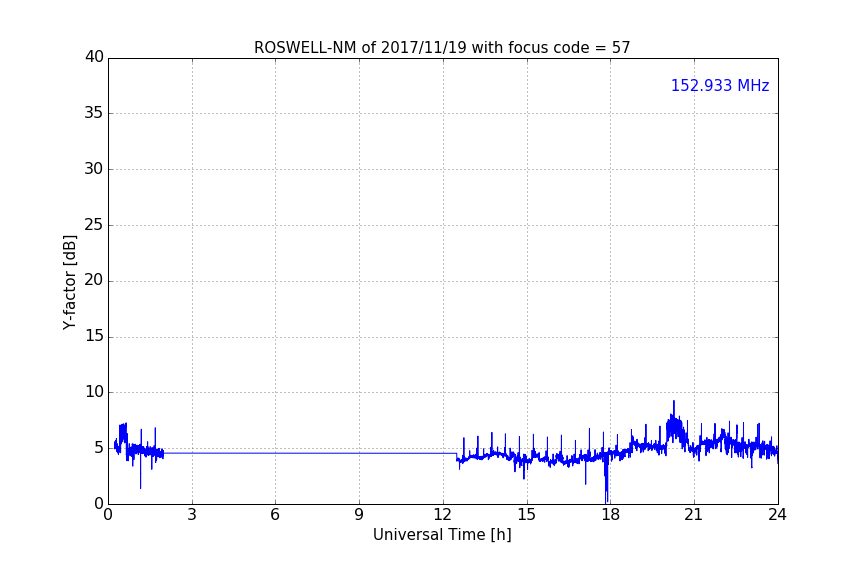
Task: Click the x-axis tick label '21'
Action: click(694, 515)
